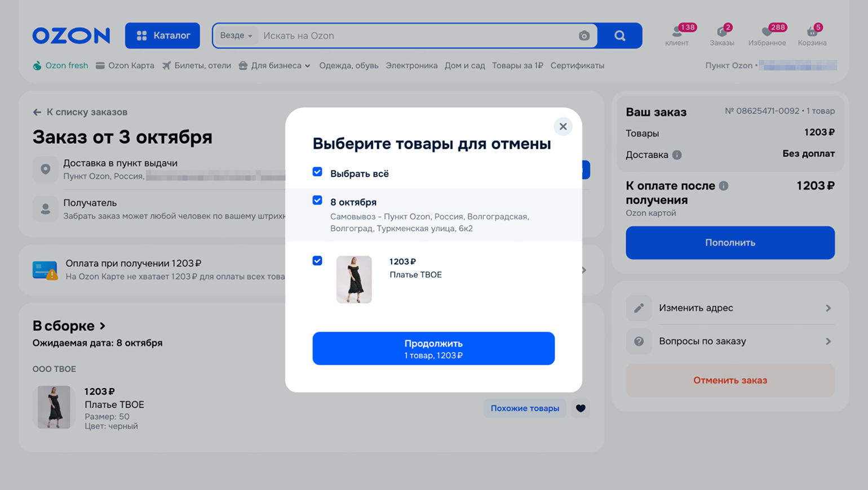Click Доставка info icon
This screenshot has height=490, width=868.
[x=677, y=155]
